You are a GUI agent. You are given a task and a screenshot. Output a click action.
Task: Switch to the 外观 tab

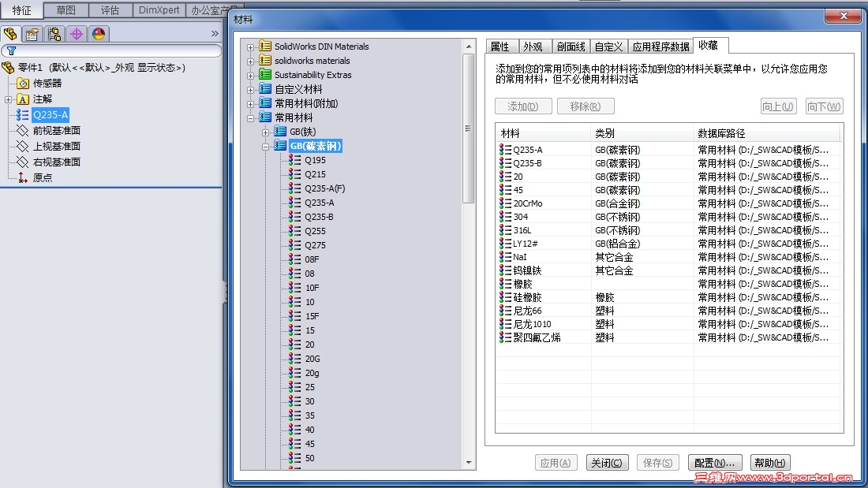pyautogui.click(x=535, y=47)
